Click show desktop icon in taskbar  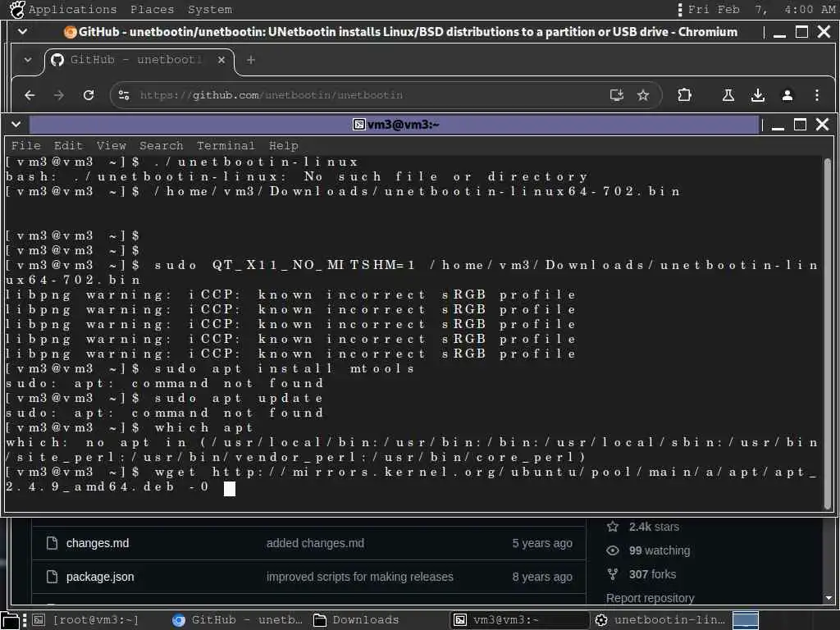click(10, 621)
